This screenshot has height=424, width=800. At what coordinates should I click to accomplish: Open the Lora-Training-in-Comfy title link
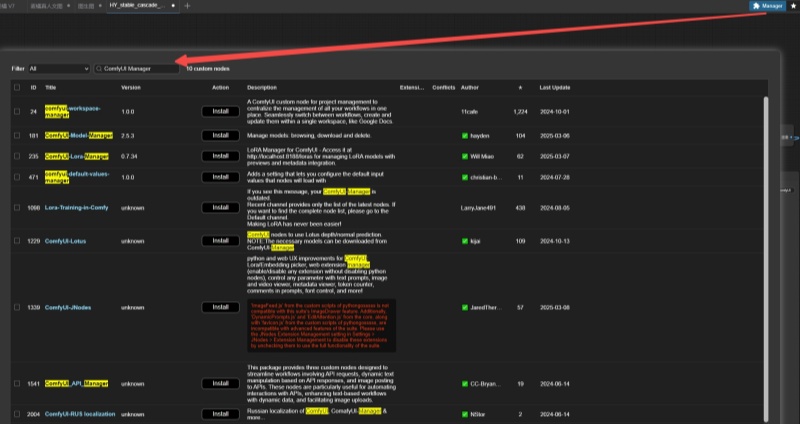click(x=77, y=208)
